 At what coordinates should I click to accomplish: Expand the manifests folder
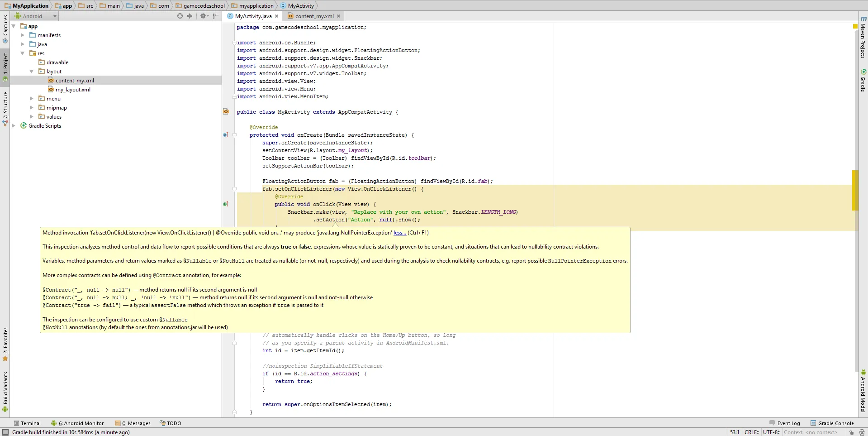point(23,35)
